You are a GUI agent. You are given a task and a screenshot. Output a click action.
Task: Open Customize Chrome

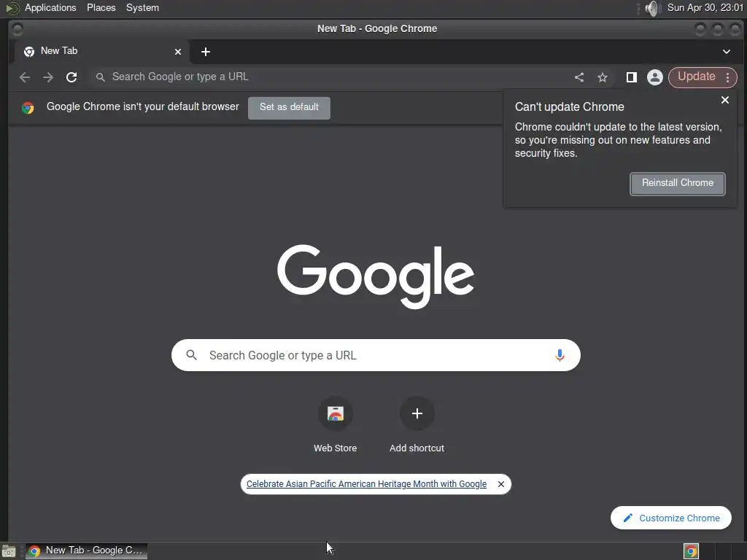point(671,518)
